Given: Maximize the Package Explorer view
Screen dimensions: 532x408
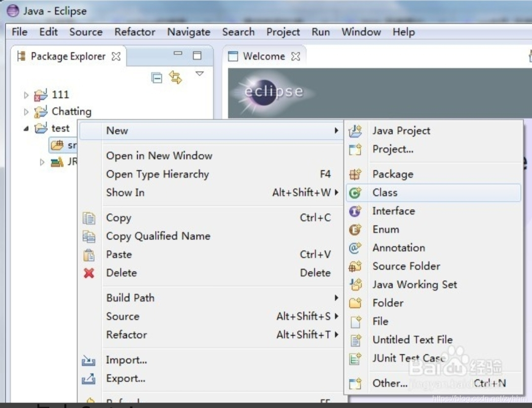Looking at the screenshot, I should (197, 55).
